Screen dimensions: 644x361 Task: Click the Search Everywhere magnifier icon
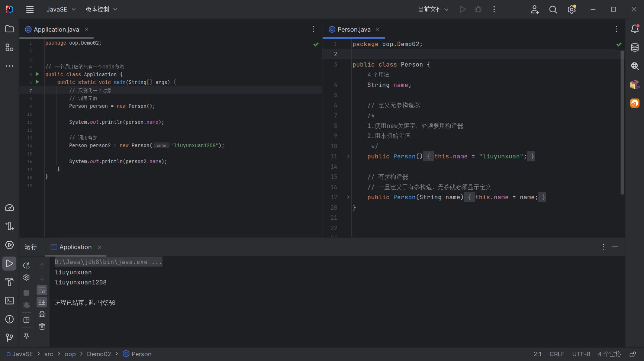tap(553, 10)
